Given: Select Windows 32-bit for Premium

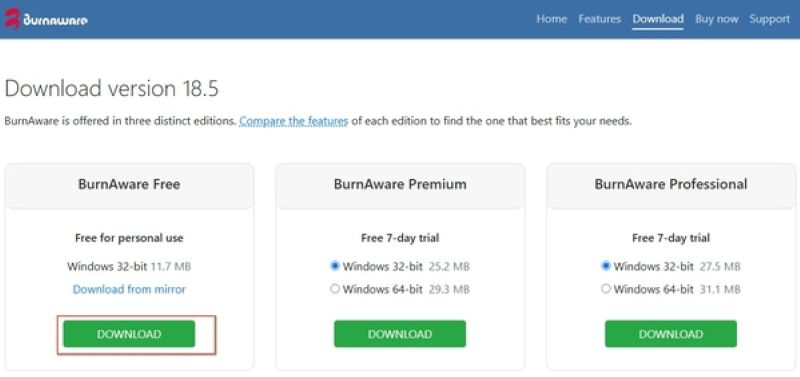Looking at the screenshot, I should (x=335, y=266).
